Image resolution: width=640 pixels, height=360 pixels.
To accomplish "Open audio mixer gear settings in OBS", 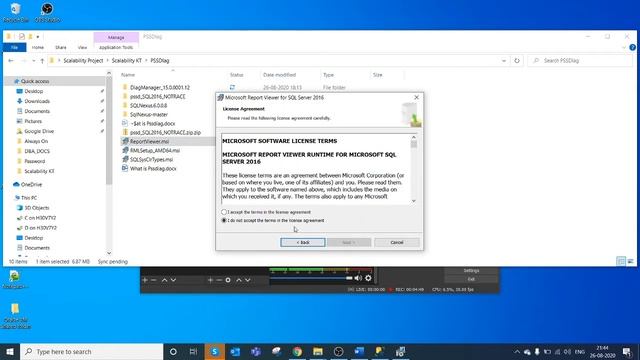I will pos(368,278).
